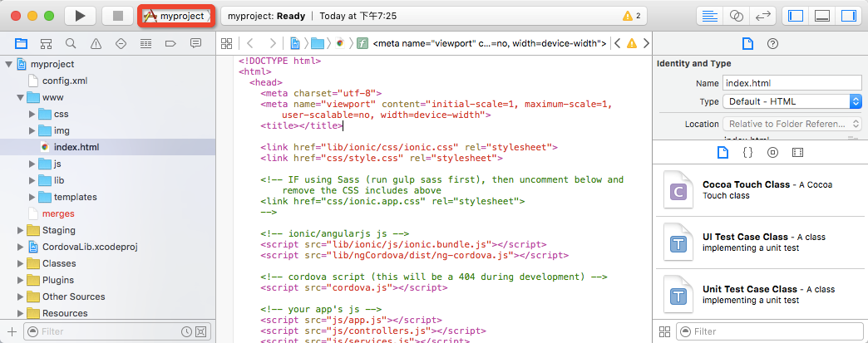
Task: Add a new file with plus button
Action: (x=12, y=331)
